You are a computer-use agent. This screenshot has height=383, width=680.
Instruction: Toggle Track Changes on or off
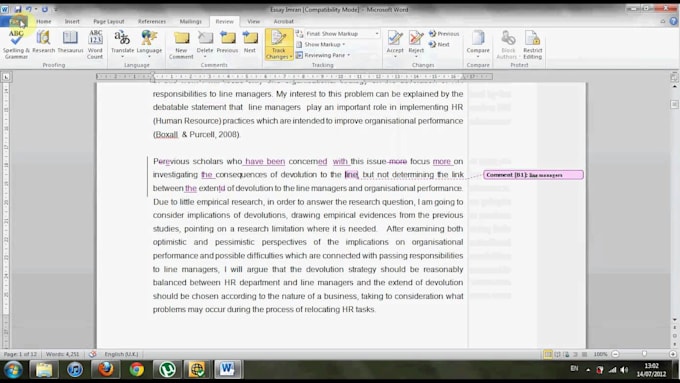point(278,40)
